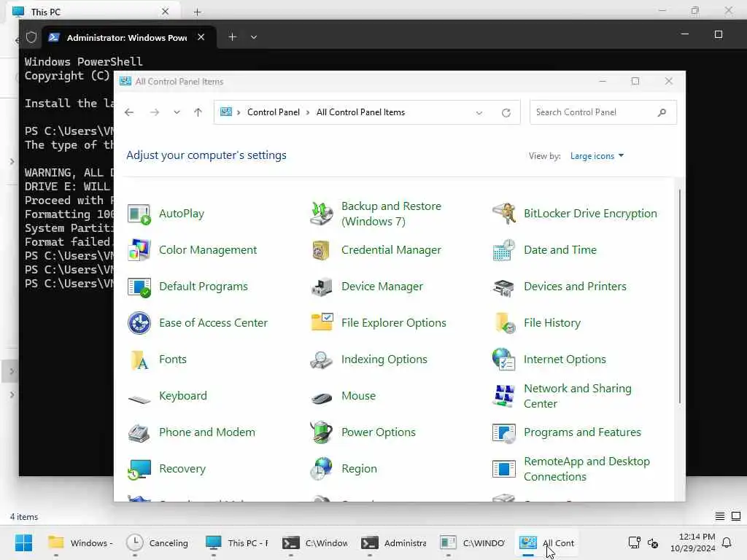Close the Administrator PowerShell tab
This screenshot has width=747, height=560.
(x=201, y=37)
